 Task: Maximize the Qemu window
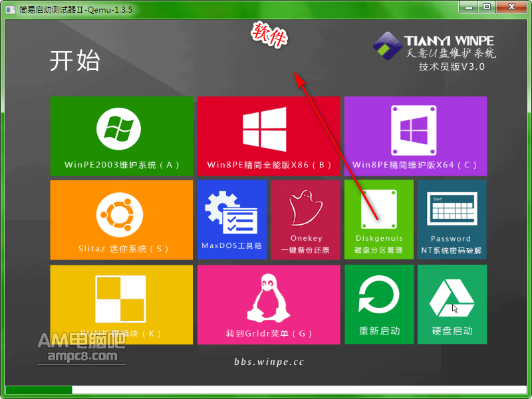[x=487, y=7]
